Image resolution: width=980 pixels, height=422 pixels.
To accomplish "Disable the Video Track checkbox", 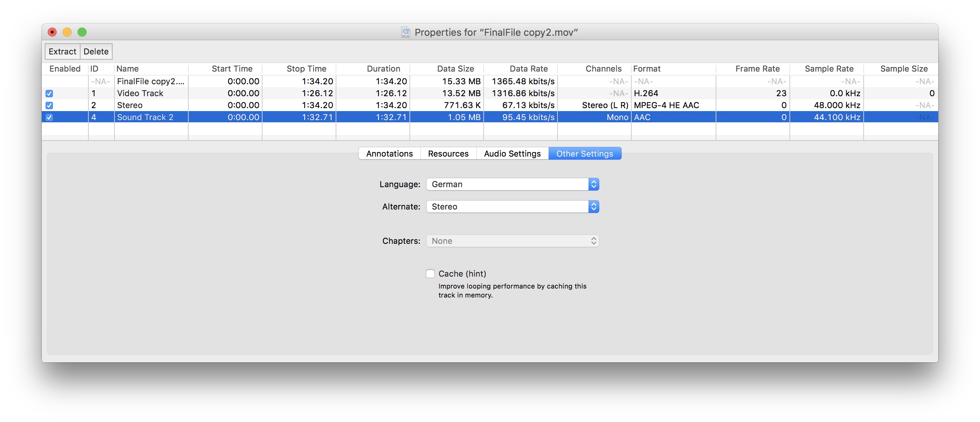I will [x=49, y=94].
